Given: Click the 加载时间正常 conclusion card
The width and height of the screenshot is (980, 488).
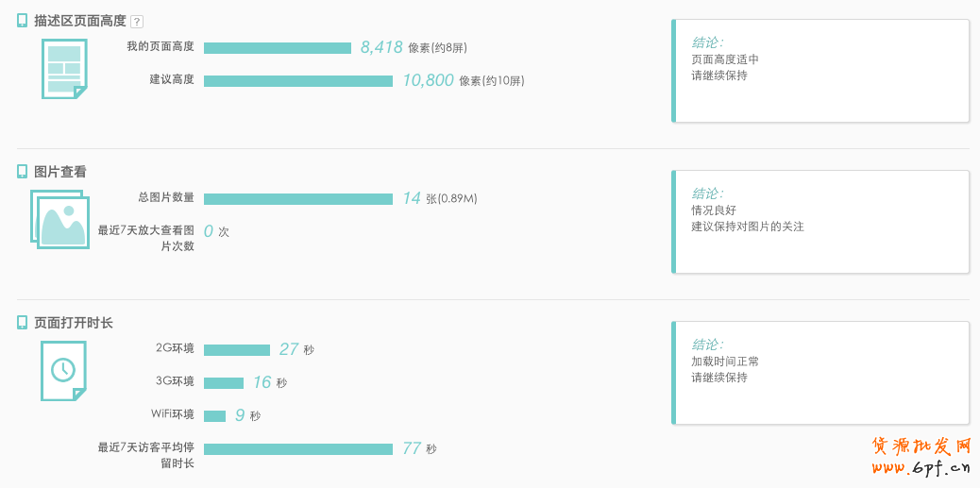Looking at the screenshot, I should 820,373.
